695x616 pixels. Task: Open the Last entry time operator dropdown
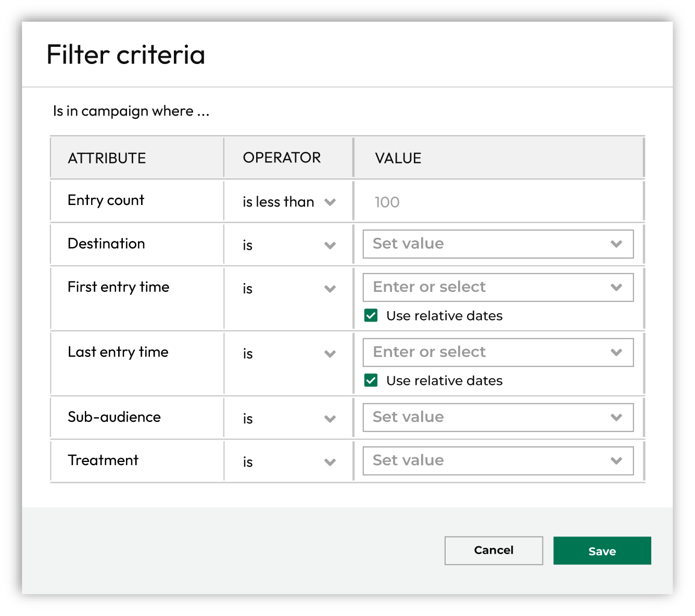289,354
